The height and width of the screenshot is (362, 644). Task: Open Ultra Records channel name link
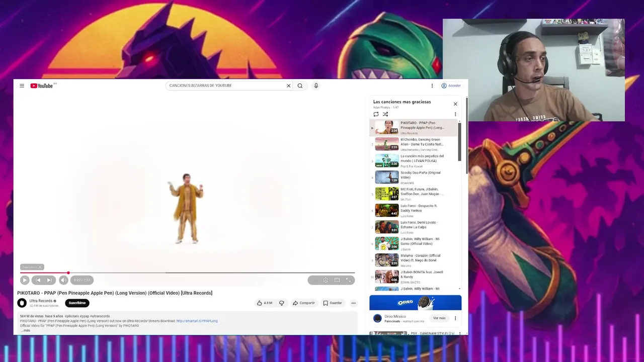(x=41, y=301)
